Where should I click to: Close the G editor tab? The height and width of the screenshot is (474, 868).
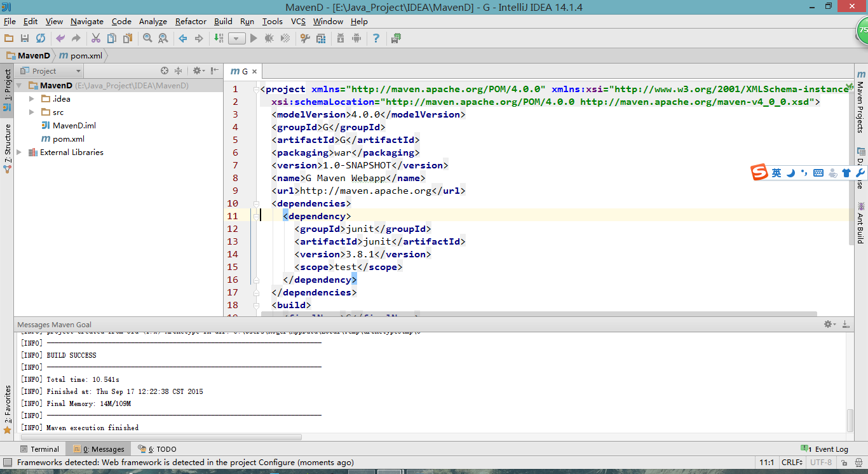254,71
